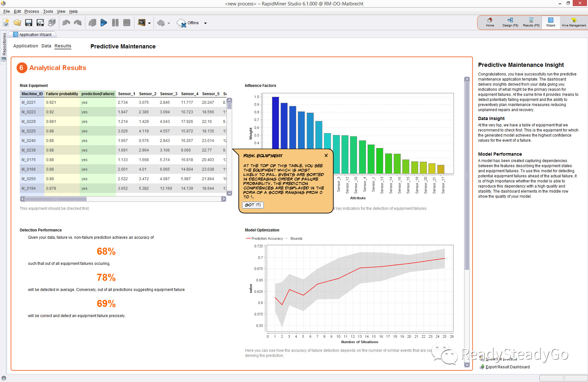Open the Design (F8) perspective

510,22
